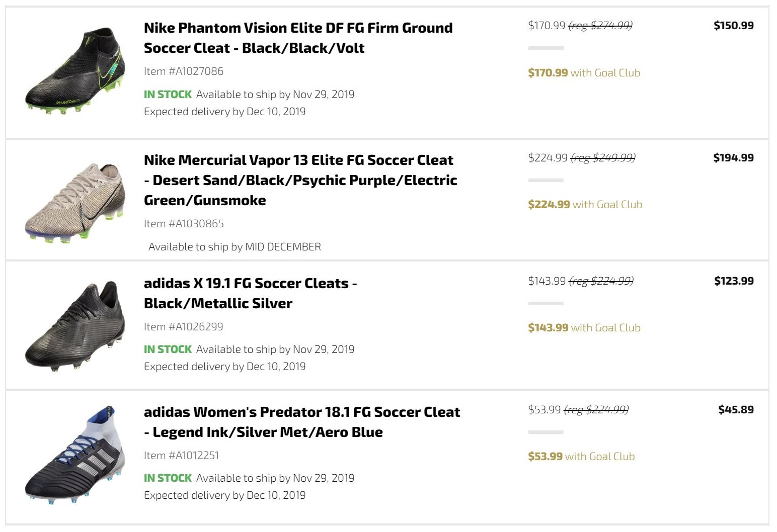Click the adidas X 19.1 shoe image
The height and width of the screenshot is (532, 777).
[x=74, y=326]
